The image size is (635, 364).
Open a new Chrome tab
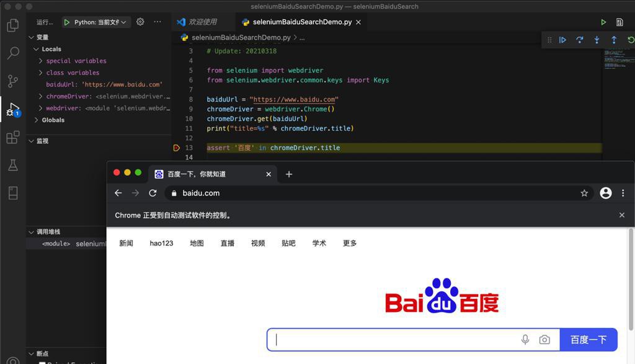(x=289, y=174)
